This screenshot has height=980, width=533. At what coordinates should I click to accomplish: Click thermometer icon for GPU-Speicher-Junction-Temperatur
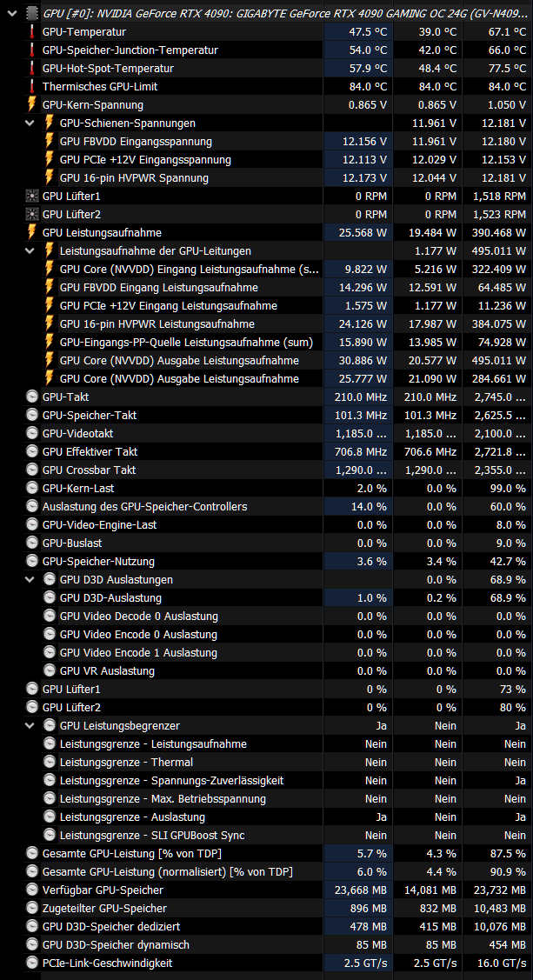[32, 50]
